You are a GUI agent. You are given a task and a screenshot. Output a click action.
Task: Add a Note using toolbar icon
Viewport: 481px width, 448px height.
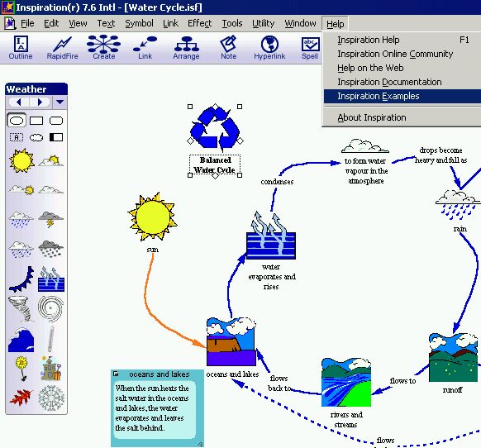click(x=229, y=47)
